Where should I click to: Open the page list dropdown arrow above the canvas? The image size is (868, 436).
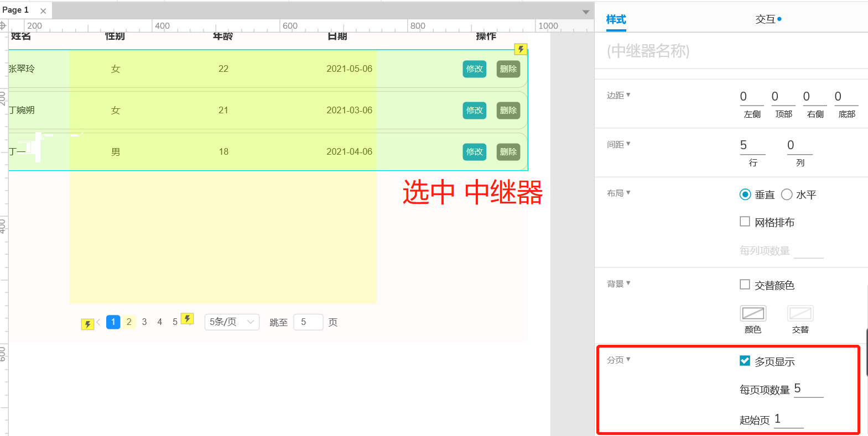coord(586,12)
